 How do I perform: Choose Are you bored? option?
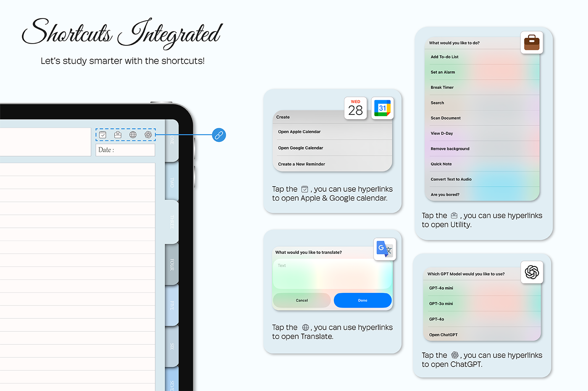(482, 194)
